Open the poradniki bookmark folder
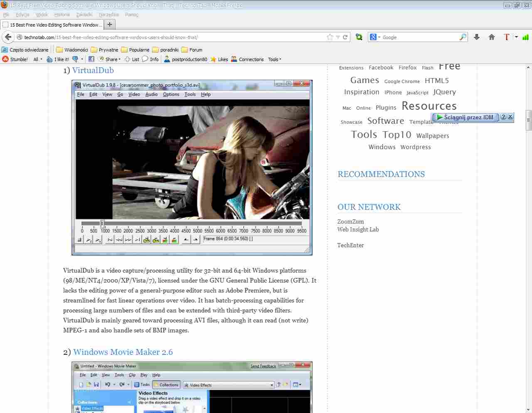Screen dimensions: 532x413 [165, 50]
